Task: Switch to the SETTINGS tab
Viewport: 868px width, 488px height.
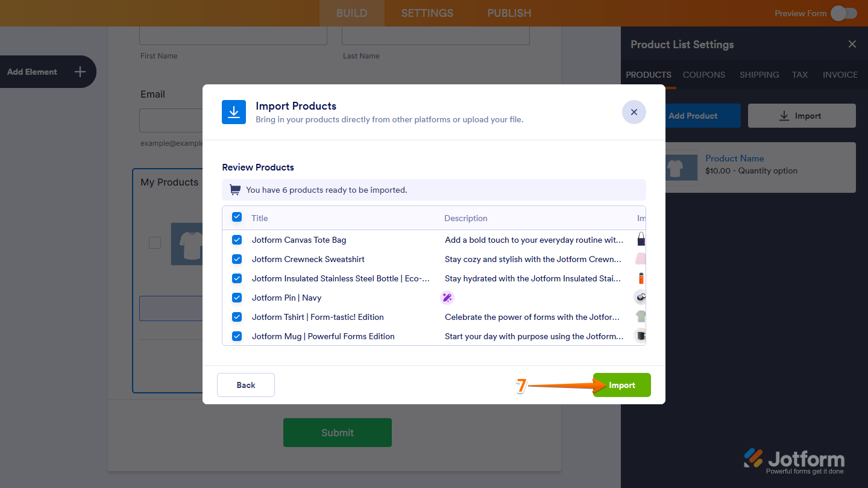Action: [x=427, y=13]
